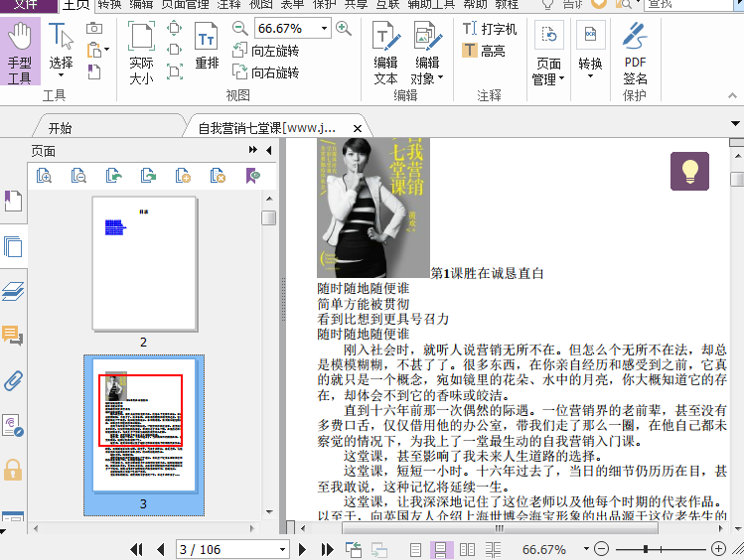Open Edit Text (编辑文本) tool
Screen dimensions: 744x560
(385, 53)
